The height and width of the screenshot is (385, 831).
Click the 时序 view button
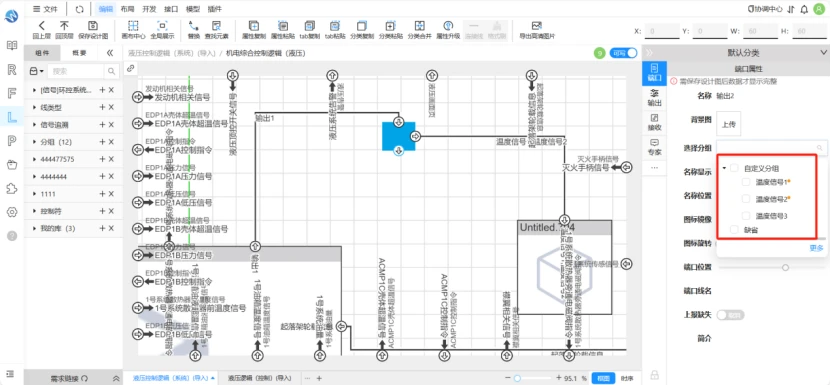point(627,378)
